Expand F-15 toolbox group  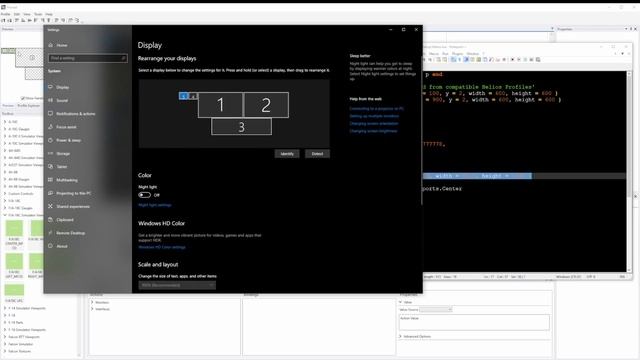5,316
